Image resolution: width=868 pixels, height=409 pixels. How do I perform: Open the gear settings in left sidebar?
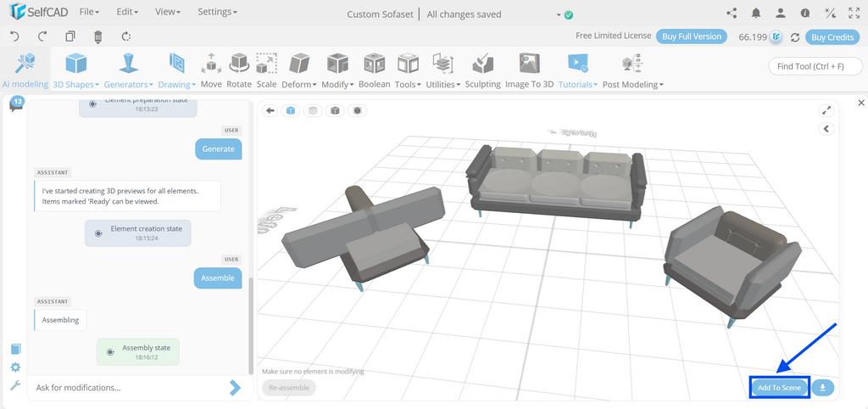click(15, 367)
